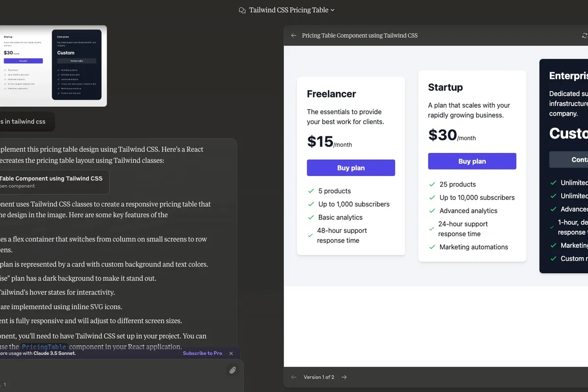Go to next version arrow
Image resolution: width=588 pixels, height=392 pixels.
click(x=344, y=377)
